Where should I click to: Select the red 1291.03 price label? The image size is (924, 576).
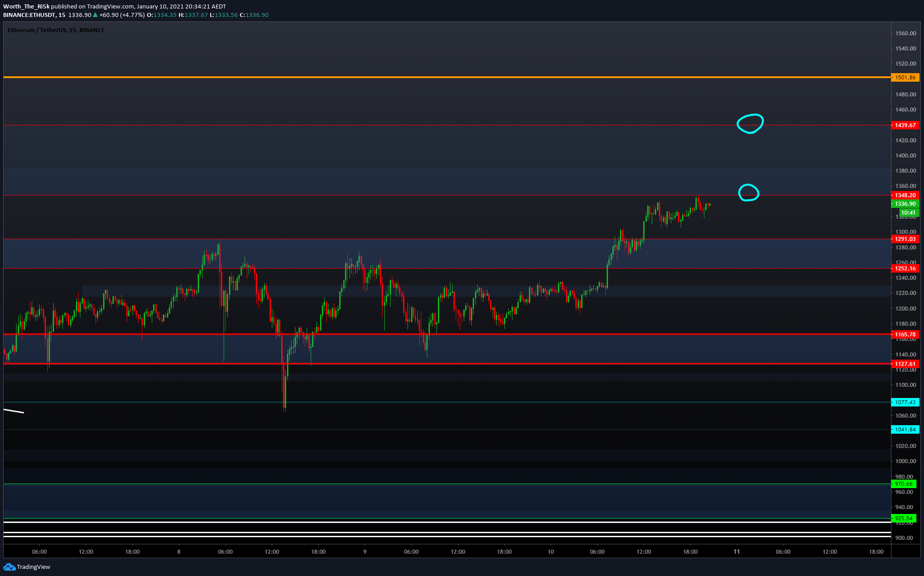pos(905,239)
